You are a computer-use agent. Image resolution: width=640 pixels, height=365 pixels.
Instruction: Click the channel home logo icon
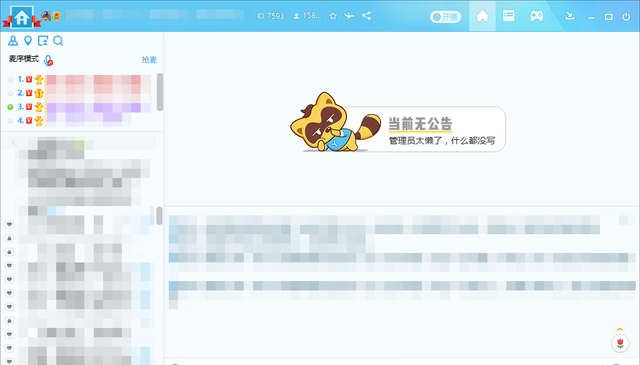point(21,17)
